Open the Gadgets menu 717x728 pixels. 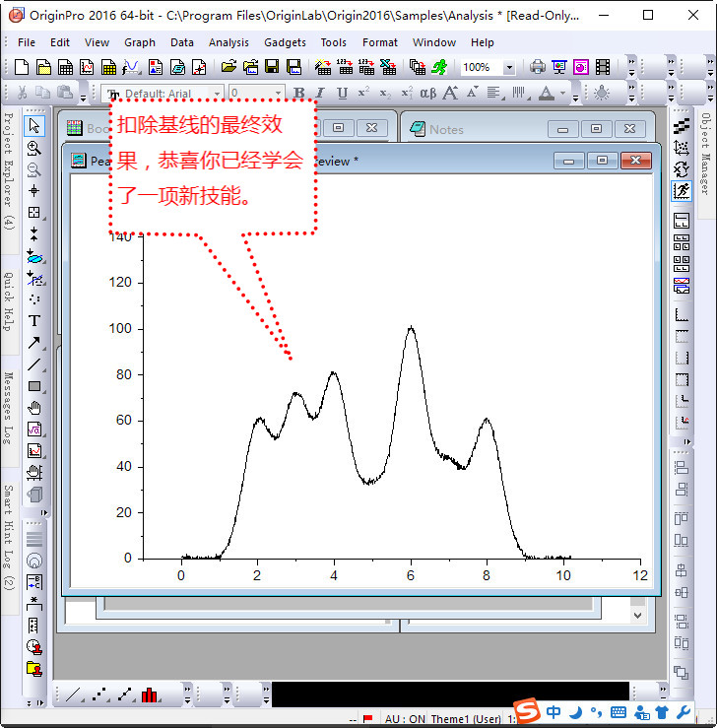coord(285,42)
